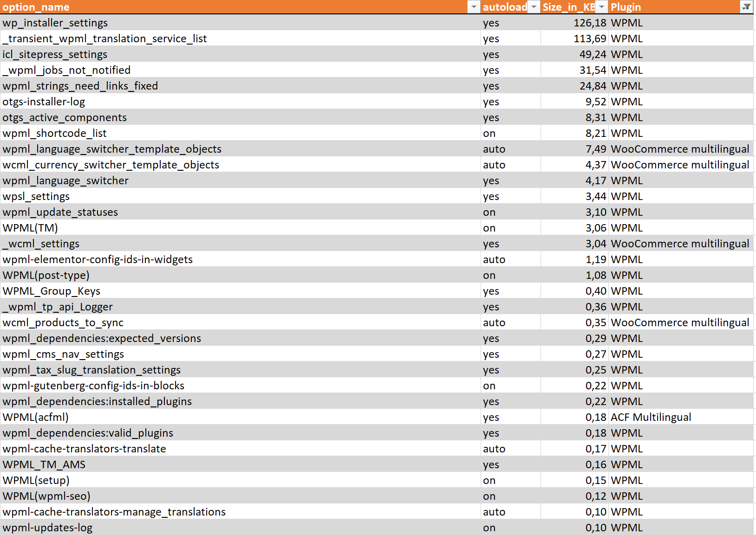Screen dimensions: 756x535
Task: Click the _transient_wpml_translation_service_list cell
Action: point(241,39)
